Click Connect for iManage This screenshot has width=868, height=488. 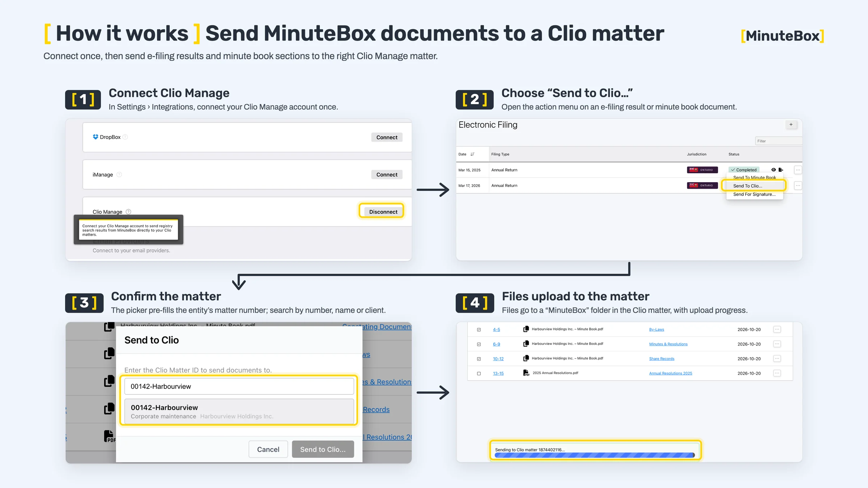(387, 175)
